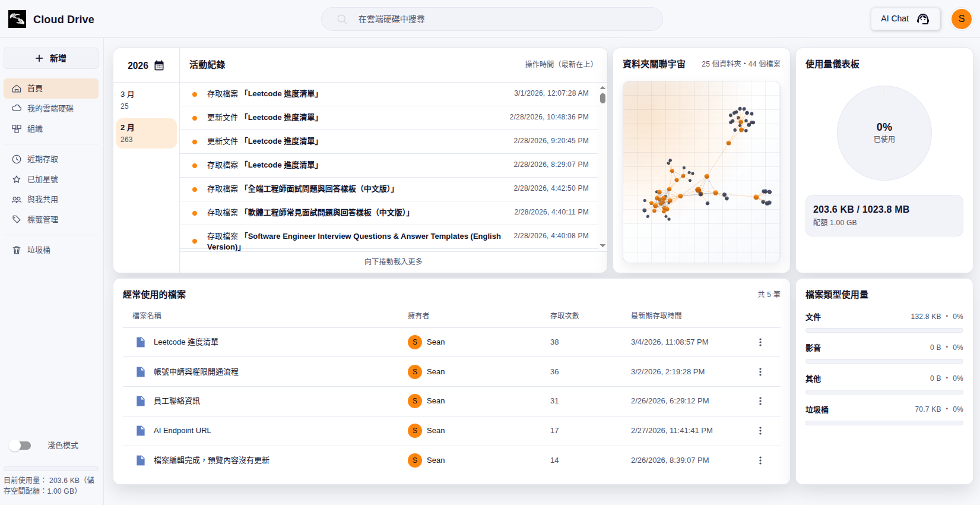Click 操作時間 (最新在上) sort label
The height and width of the screenshot is (505, 980).
(x=559, y=64)
